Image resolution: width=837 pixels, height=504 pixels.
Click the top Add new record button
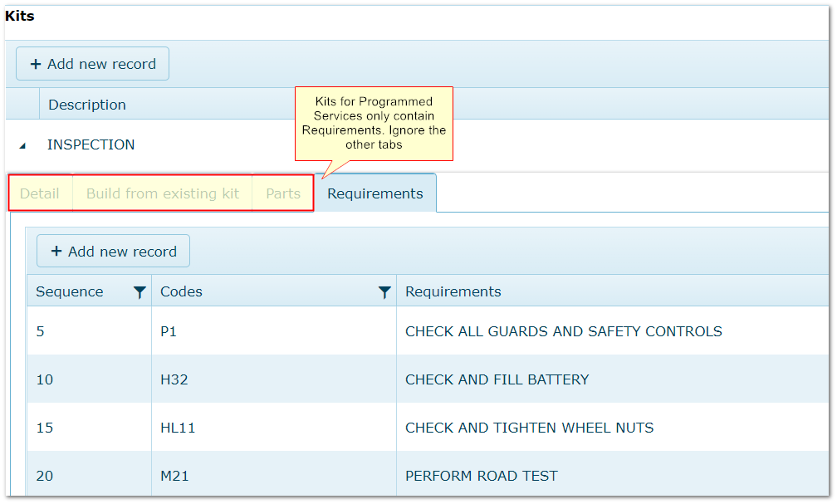click(93, 64)
